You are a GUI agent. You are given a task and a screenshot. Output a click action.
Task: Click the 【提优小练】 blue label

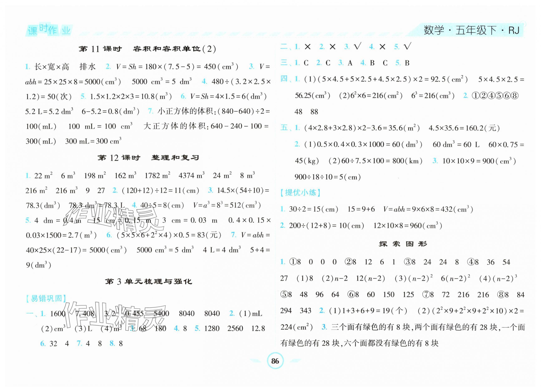(300, 192)
